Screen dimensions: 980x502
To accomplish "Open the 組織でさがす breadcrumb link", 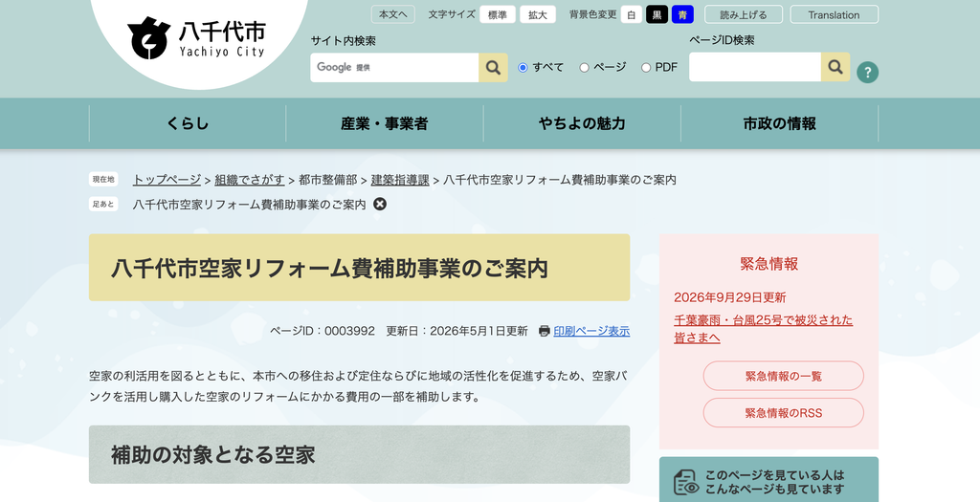I will pos(250,180).
